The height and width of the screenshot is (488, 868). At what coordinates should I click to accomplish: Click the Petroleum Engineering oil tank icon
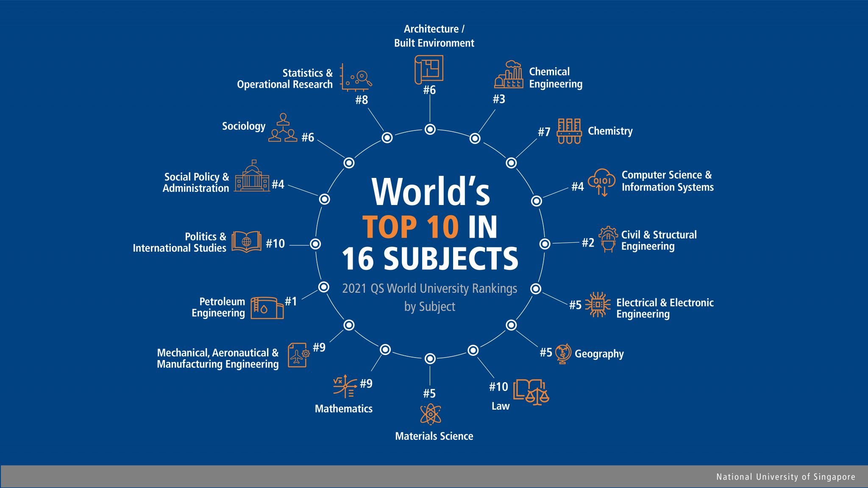pyautogui.click(x=267, y=308)
